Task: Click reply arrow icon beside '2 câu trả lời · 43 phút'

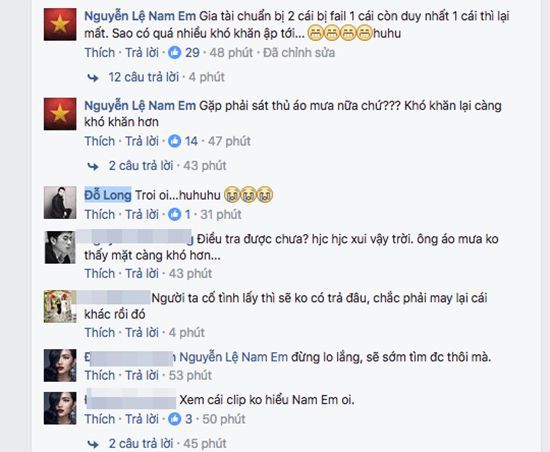Action: [x=93, y=166]
